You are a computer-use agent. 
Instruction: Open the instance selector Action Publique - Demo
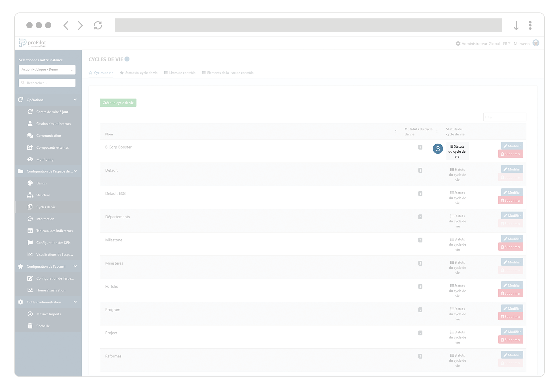point(47,69)
